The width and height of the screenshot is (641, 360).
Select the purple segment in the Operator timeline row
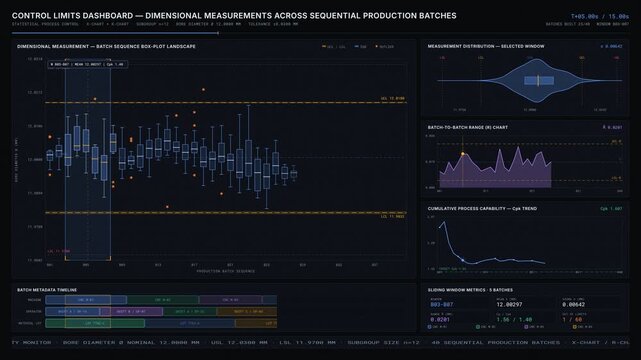(131, 311)
